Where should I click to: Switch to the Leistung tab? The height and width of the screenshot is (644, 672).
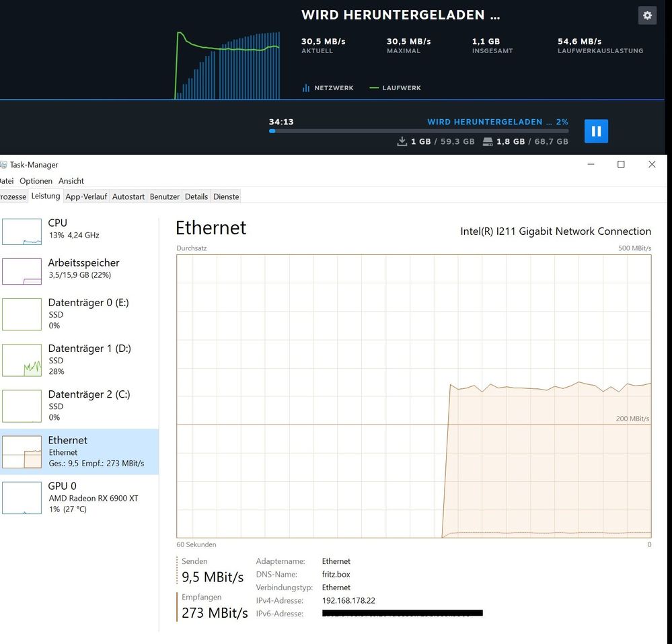coord(46,196)
